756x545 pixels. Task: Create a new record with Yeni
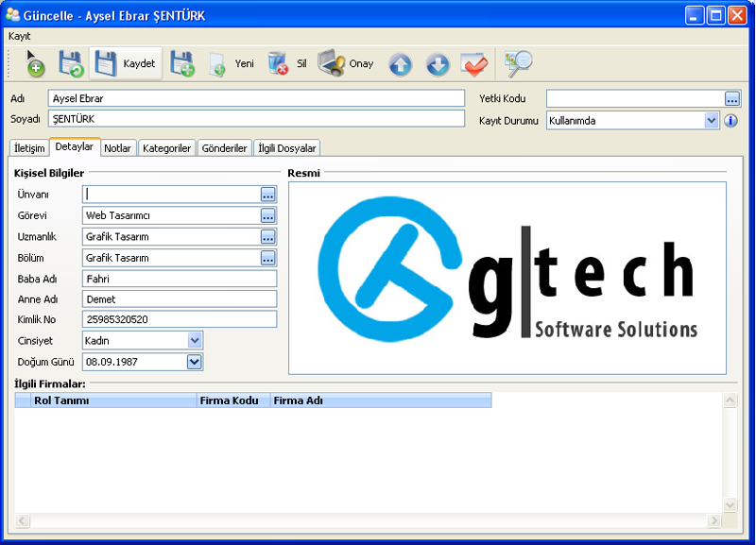point(232,63)
